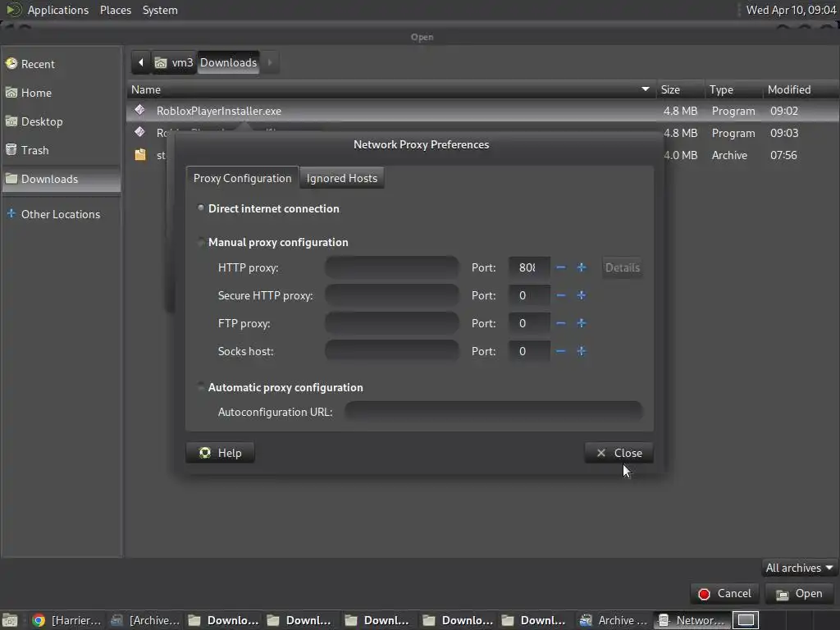Increase Secure HTTP proxy port
840x630 pixels.
tap(582, 295)
